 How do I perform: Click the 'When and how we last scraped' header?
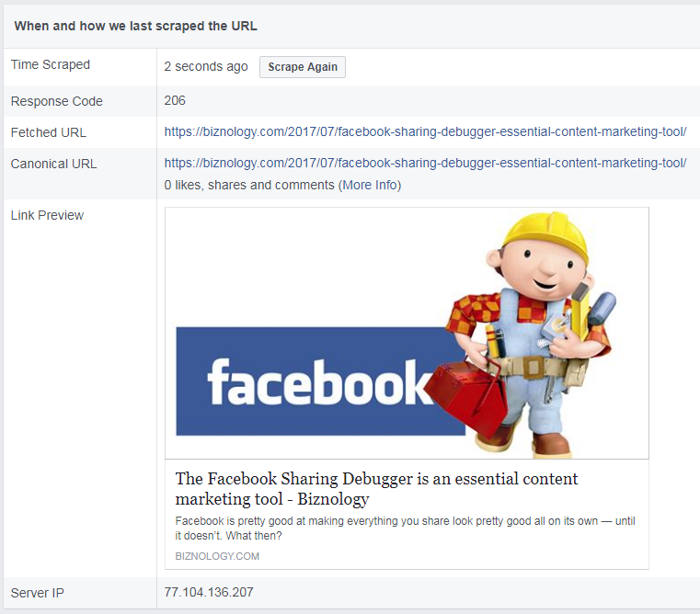click(x=136, y=26)
